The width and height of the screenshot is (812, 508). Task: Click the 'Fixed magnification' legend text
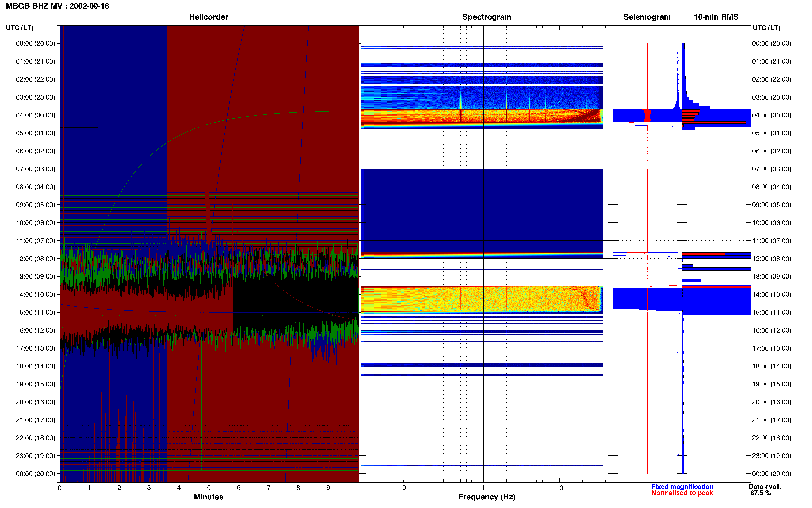pos(682,486)
